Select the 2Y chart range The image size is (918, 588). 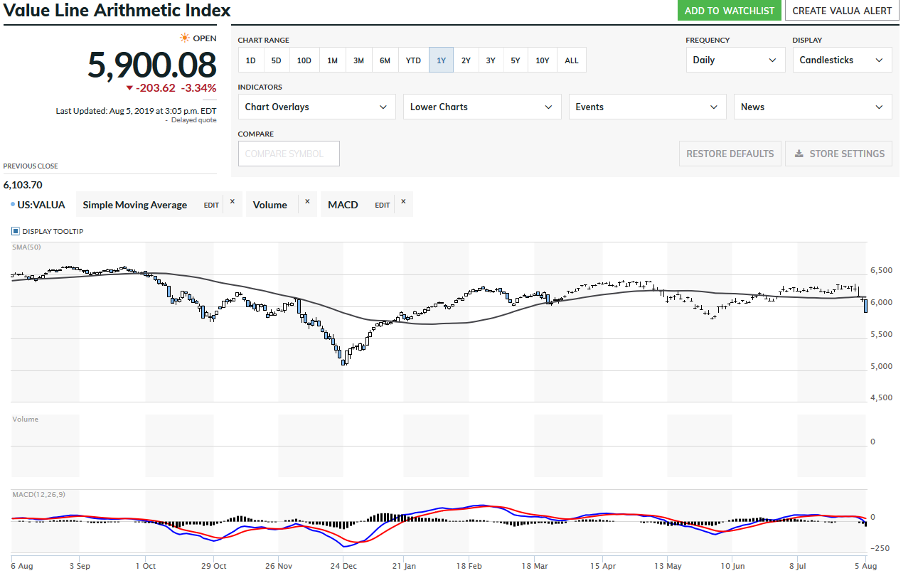click(x=466, y=60)
